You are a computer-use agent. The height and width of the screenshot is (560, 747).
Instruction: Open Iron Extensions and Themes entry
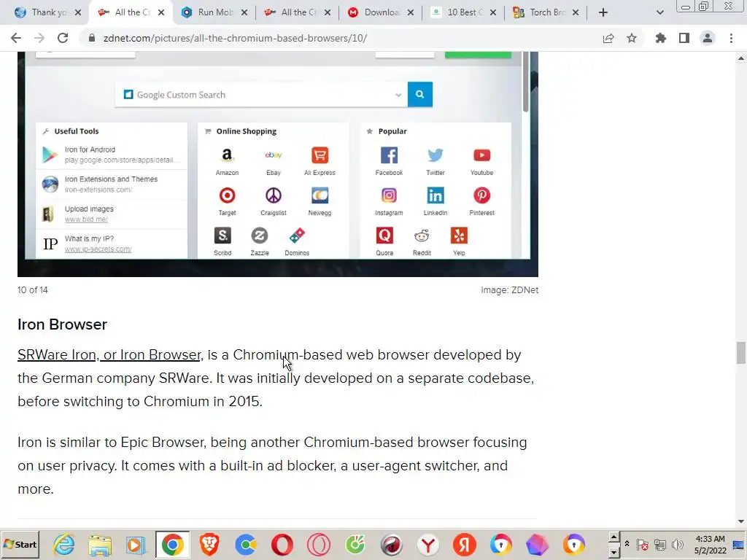click(112, 184)
